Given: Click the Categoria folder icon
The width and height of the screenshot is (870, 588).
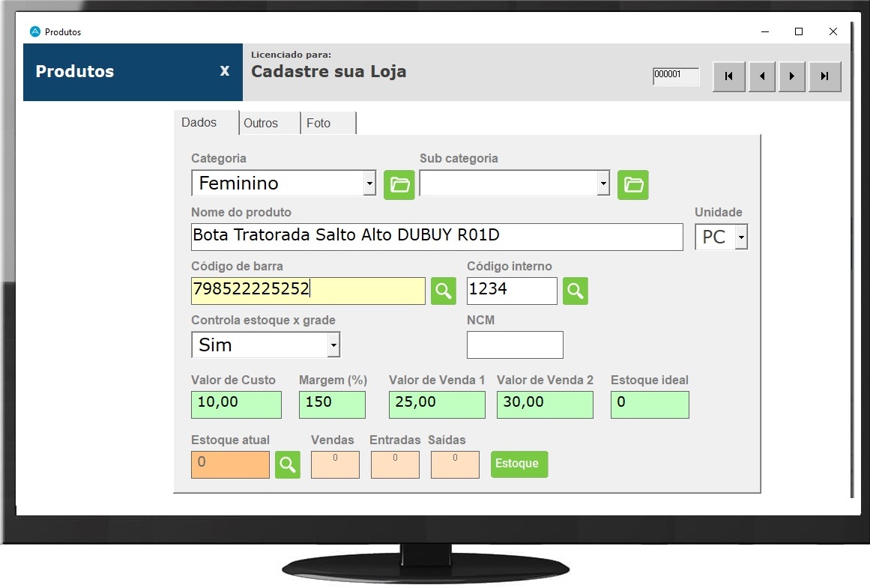Looking at the screenshot, I should tap(399, 184).
